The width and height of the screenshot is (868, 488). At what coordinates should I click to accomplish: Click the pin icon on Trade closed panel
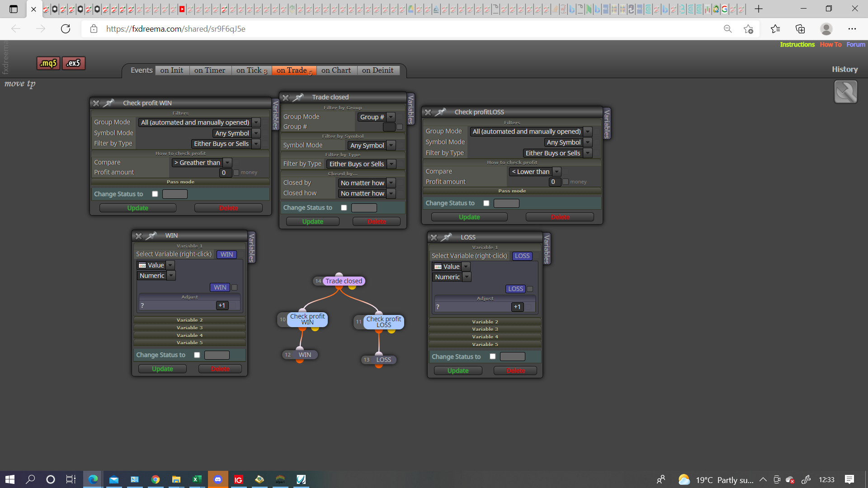coord(298,97)
